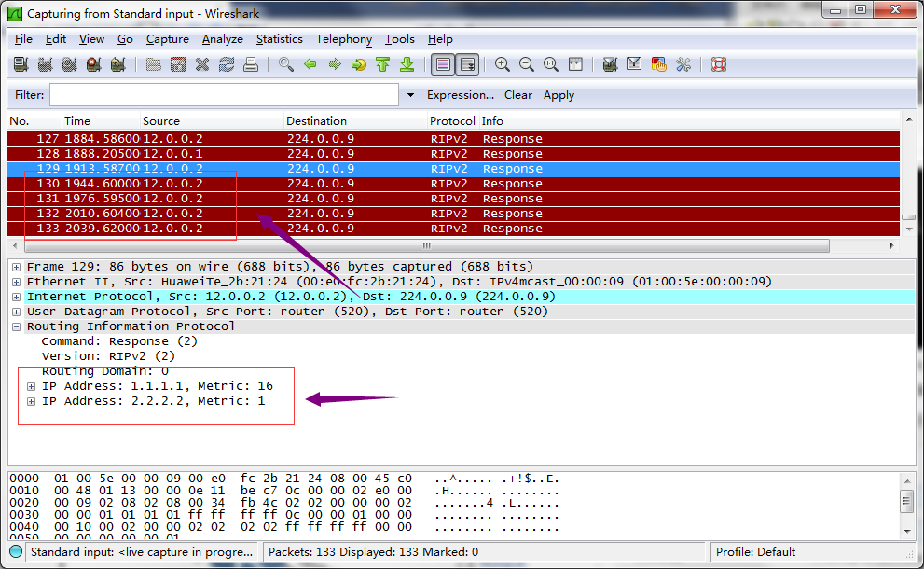Clear the display filter

[518, 95]
